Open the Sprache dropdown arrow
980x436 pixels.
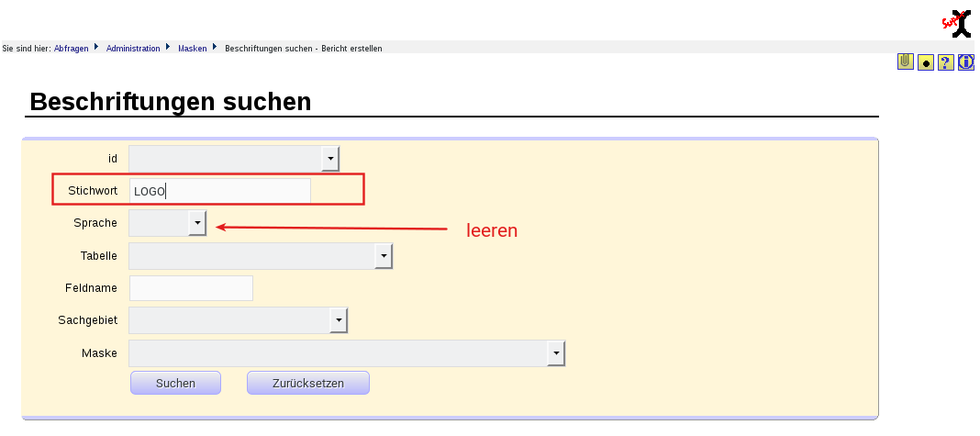click(x=197, y=223)
